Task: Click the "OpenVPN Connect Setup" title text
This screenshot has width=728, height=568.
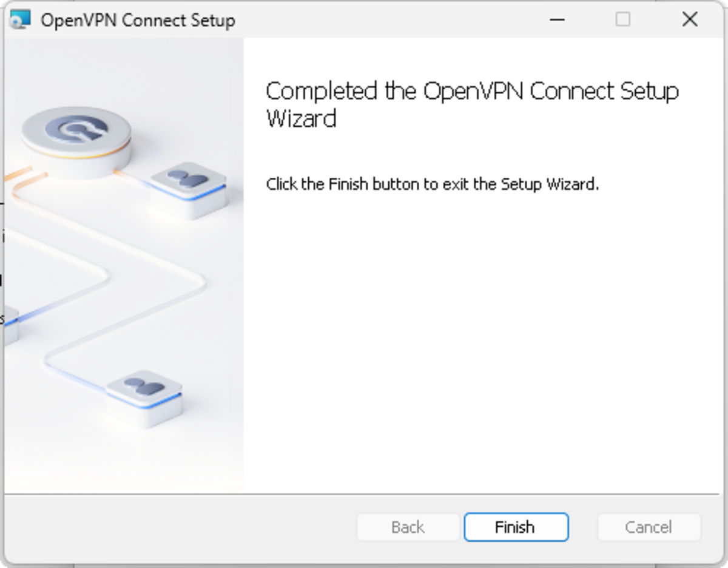Action: tap(138, 20)
